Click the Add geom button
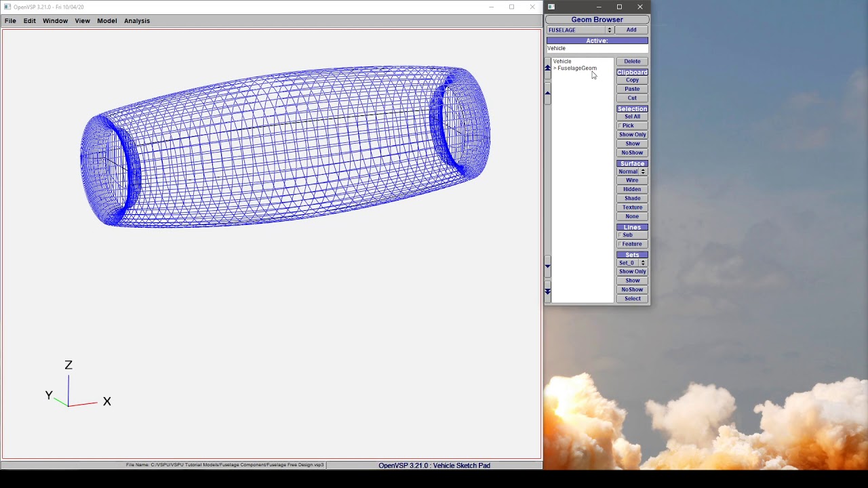This screenshot has height=488, width=868. click(x=631, y=30)
